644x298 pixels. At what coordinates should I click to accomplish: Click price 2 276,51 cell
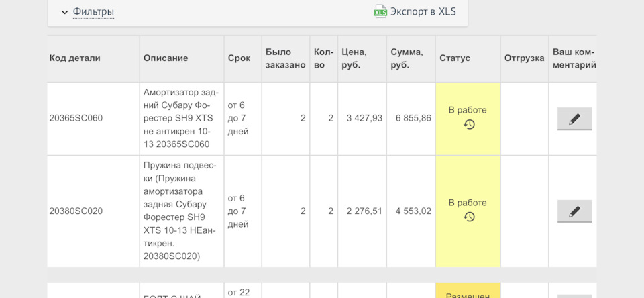coord(362,211)
